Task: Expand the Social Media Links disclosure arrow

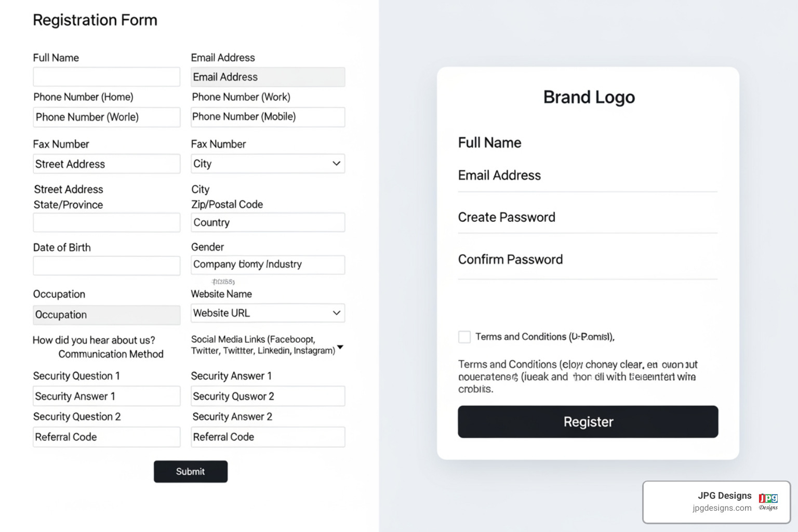Action: [340, 347]
